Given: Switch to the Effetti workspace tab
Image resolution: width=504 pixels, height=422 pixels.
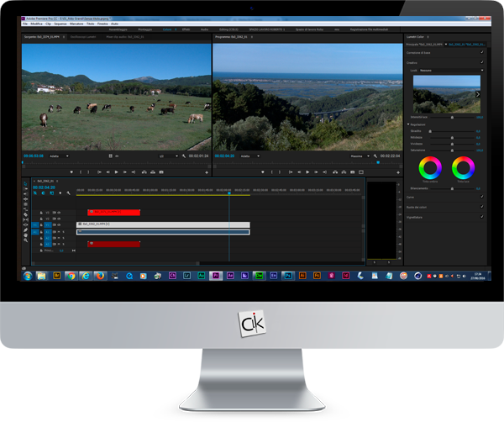Looking at the screenshot, I should [x=186, y=29].
